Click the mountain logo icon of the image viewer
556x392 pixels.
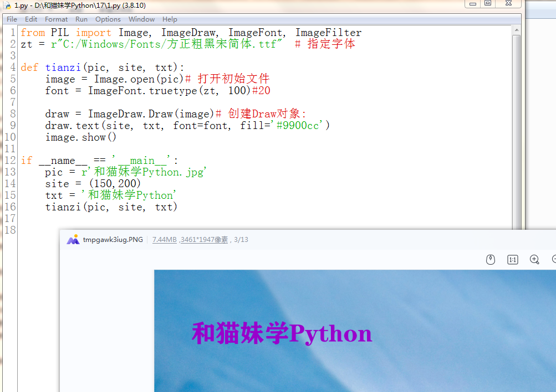pyautogui.click(x=72, y=240)
